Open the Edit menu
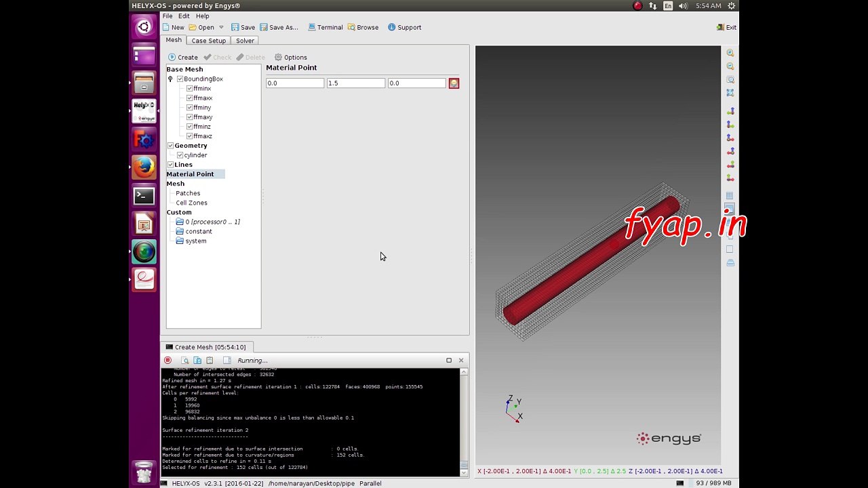 click(x=184, y=16)
